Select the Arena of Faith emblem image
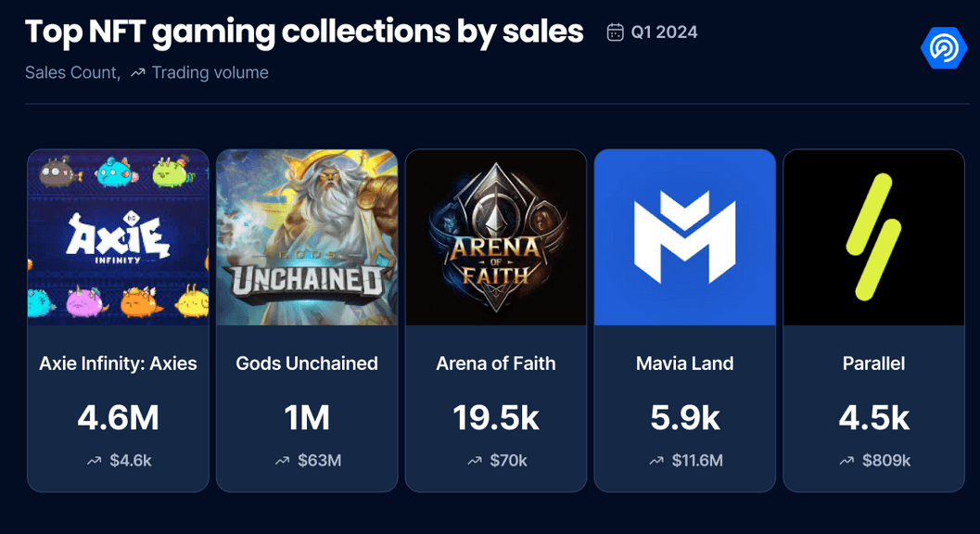 pyautogui.click(x=496, y=237)
